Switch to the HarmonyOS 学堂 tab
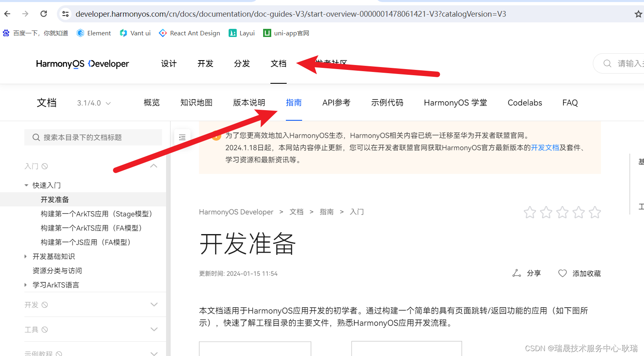Screen dimensions: 644x356 pyautogui.click(x=456, y=103)
